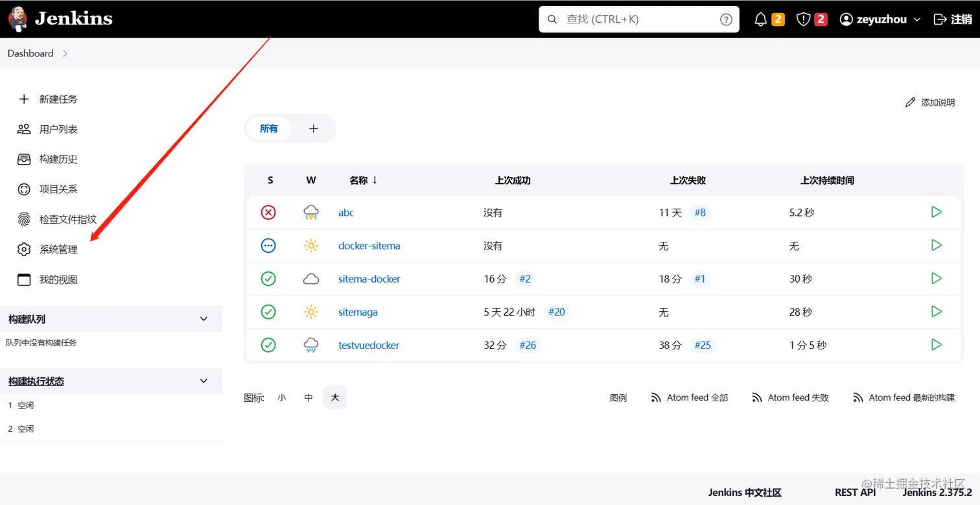Click 添加说明 to edit the description
980x505 pixels.
tap(930, 102)
